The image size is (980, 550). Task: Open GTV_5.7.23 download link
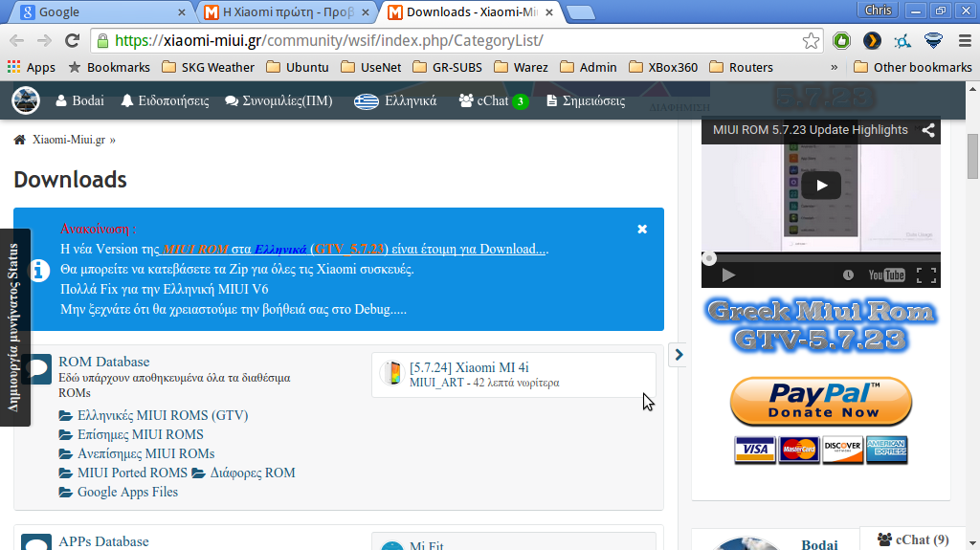pyautogui.click(x=348, y=249)
